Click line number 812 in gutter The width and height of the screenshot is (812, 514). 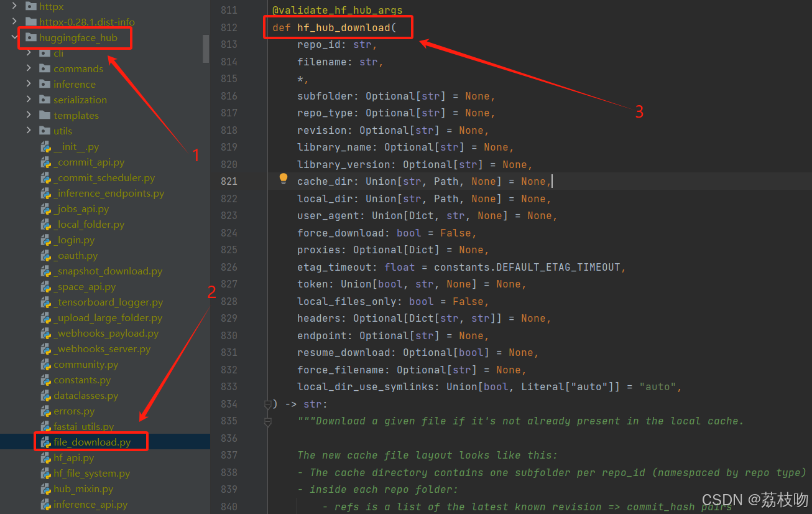(x=229, y=27)
